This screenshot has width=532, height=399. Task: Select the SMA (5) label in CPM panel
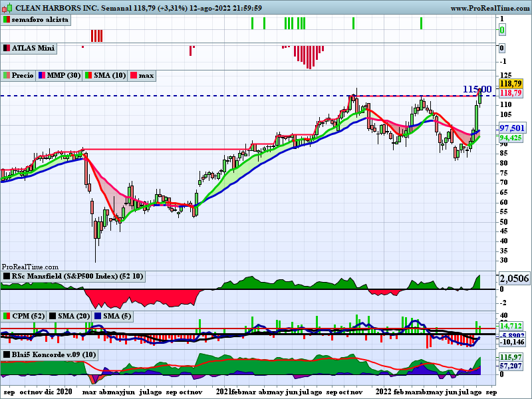point(117,317)
